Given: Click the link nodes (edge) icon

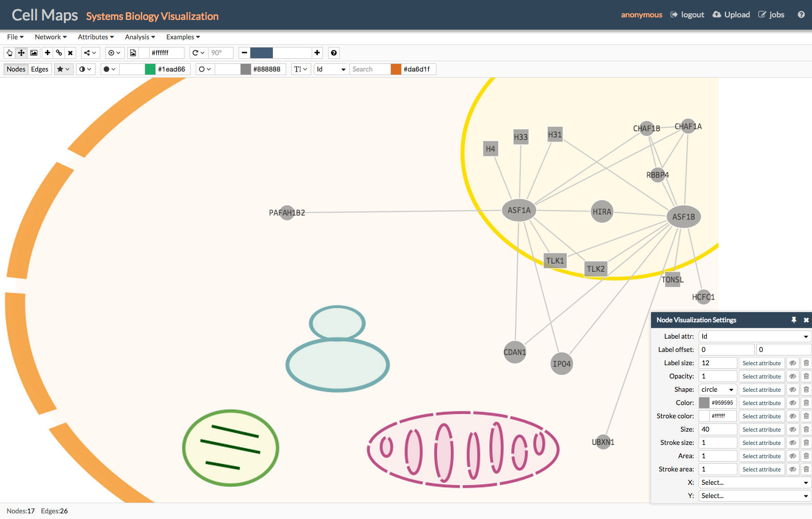Looking at the screenshot, I should click(x=59, y=53).
